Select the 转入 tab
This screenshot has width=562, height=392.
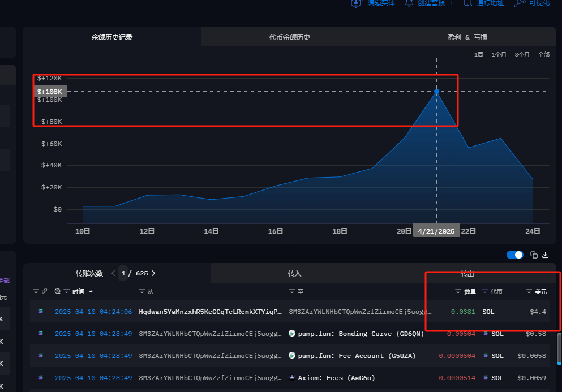(294, 273)
